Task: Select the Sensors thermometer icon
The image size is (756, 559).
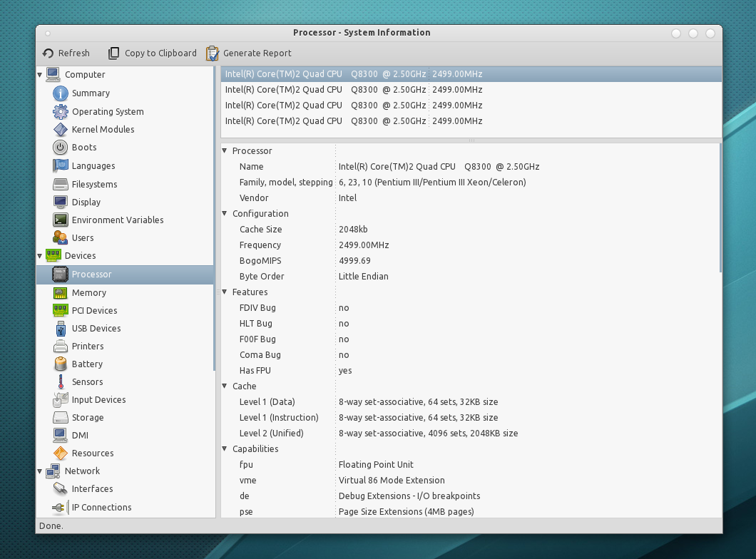Action: tap(61, 381)
